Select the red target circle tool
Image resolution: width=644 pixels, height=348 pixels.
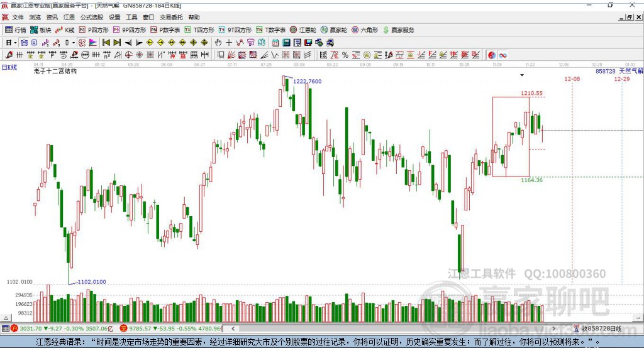click(x=128, y=55)
